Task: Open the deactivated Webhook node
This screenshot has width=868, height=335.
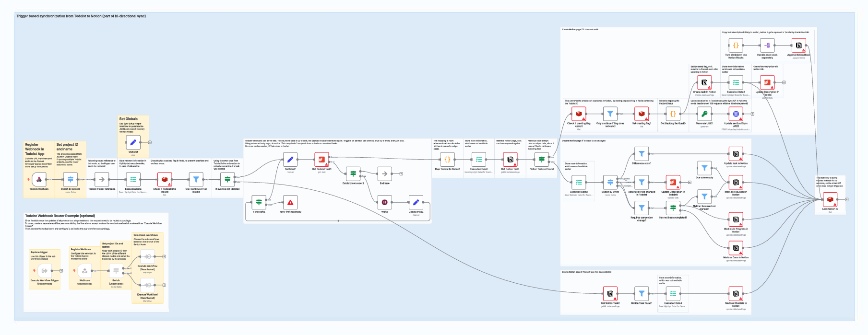Action: coord(84,271)
